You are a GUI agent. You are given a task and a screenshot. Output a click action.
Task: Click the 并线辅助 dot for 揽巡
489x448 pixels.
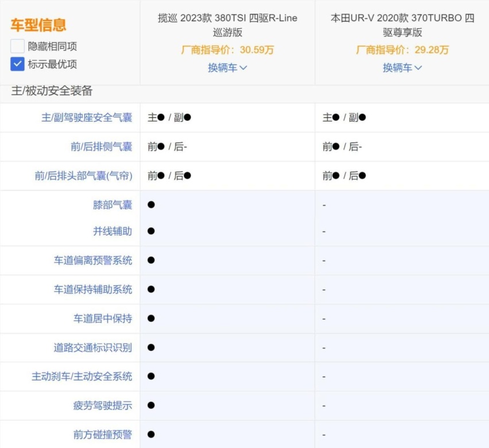point(152,231)
